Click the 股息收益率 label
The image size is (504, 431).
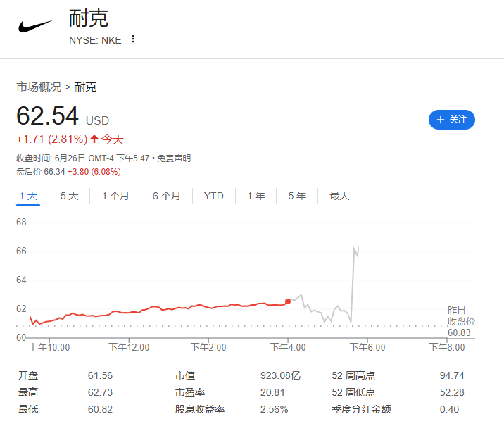coord(200,409)
